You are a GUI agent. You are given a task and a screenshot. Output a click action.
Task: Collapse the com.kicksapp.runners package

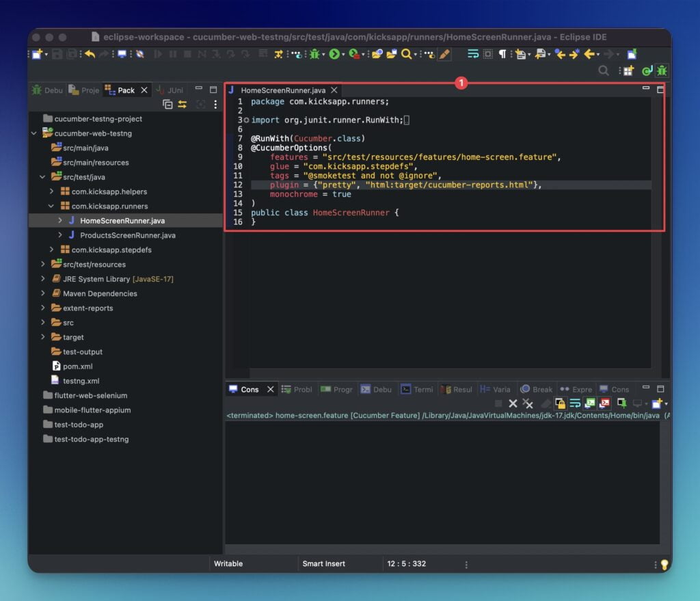point(51,206)
